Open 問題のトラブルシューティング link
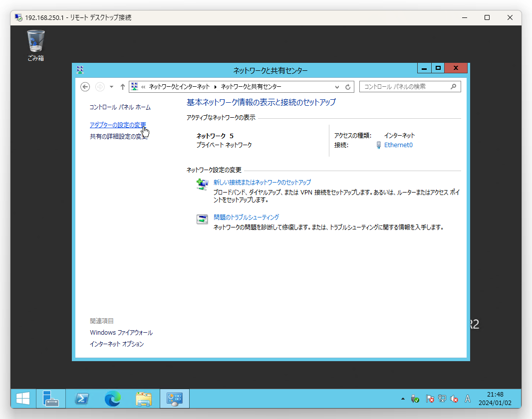 click(247, 217)
